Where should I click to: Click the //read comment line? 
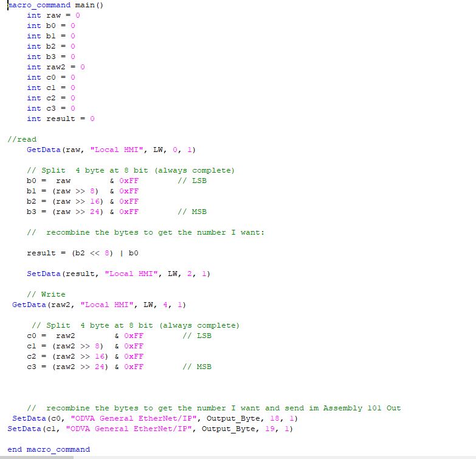coord(22,139)
